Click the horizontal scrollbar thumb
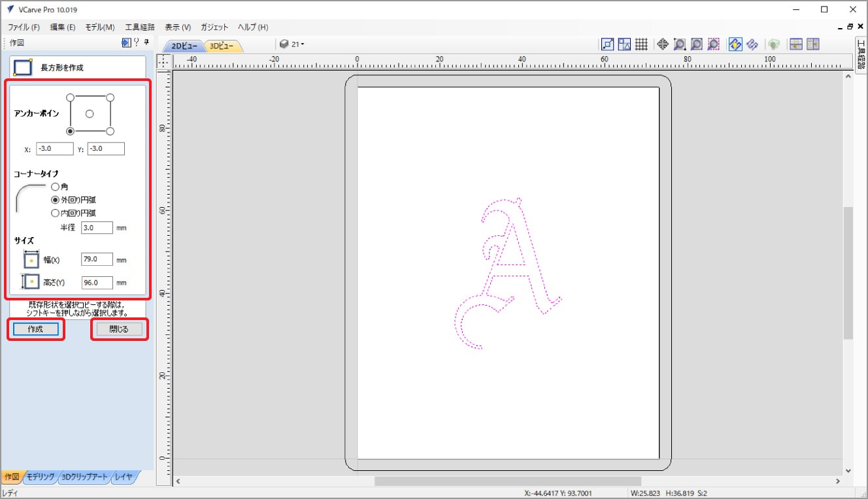Image resolution: width=868 pixels, height=499 pixels. 507,481
